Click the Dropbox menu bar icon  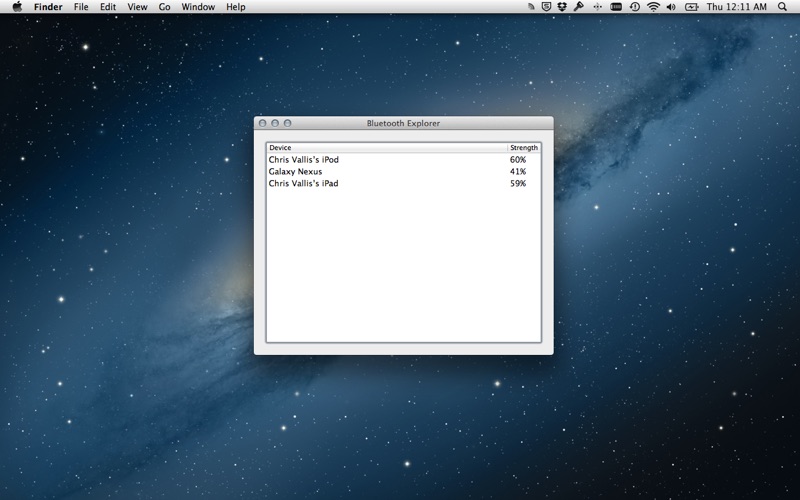click(562, 7)
